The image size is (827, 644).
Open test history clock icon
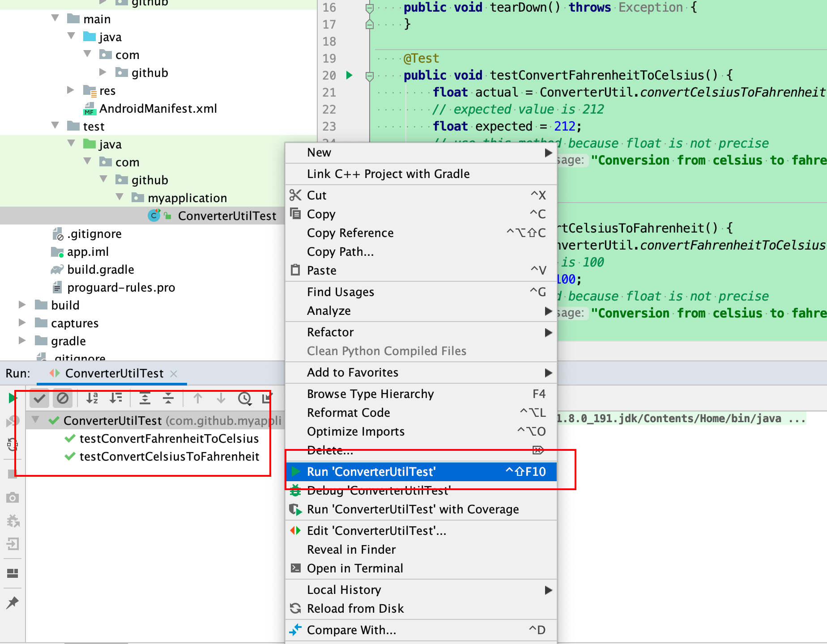point(245,398)
